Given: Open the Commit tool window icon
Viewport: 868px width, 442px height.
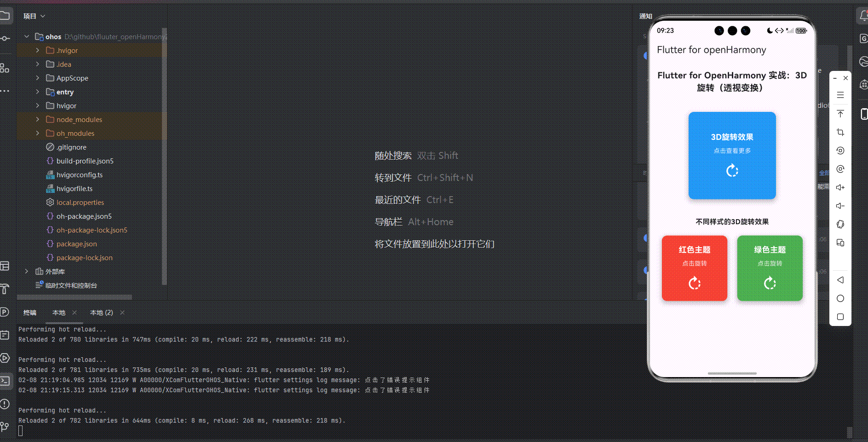Looking at the screenshot, I should click(x=5, y=38).
